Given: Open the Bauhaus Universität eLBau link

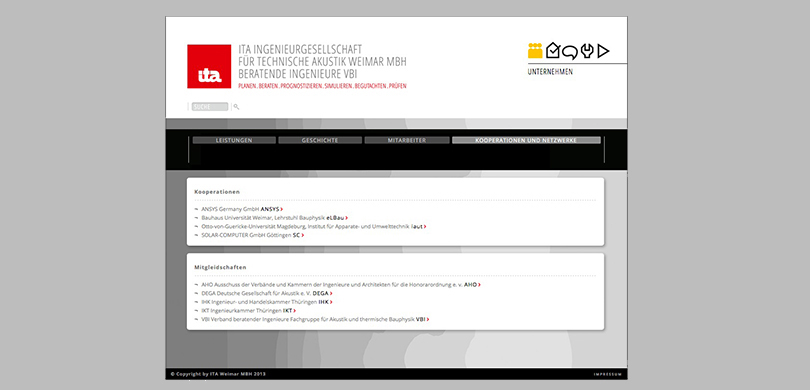Looking at the screenshot, I should tap(275, 218).
